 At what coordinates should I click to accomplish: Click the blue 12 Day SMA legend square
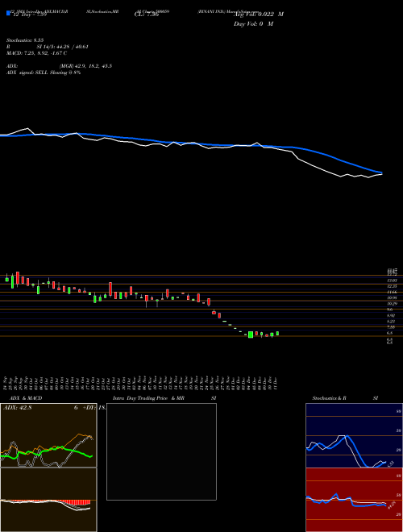pos(8,13)
